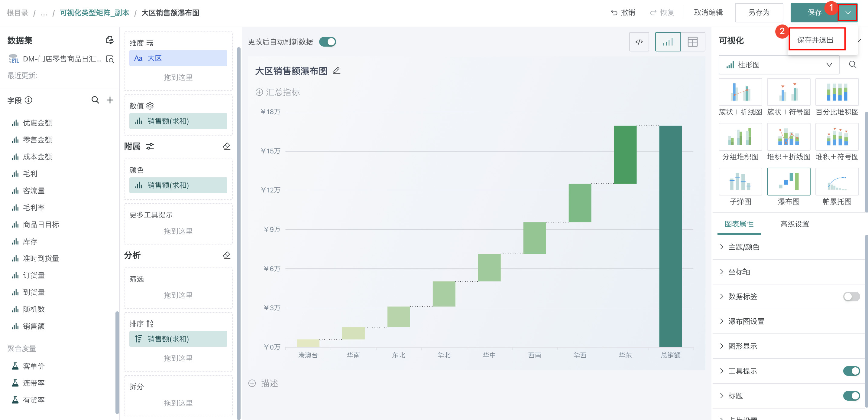Click the 另存为 button
The width and height of the screenshot is (868, 420).
[759, 13]
